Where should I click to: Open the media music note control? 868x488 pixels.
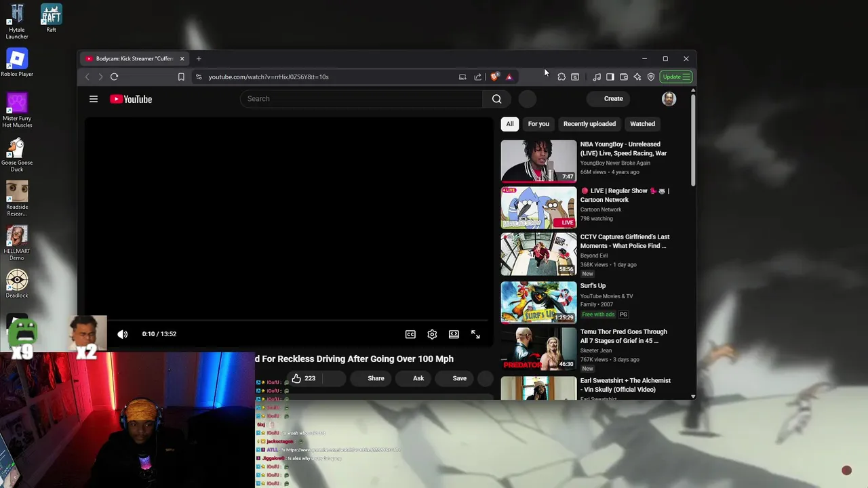[x=597, y=77]
